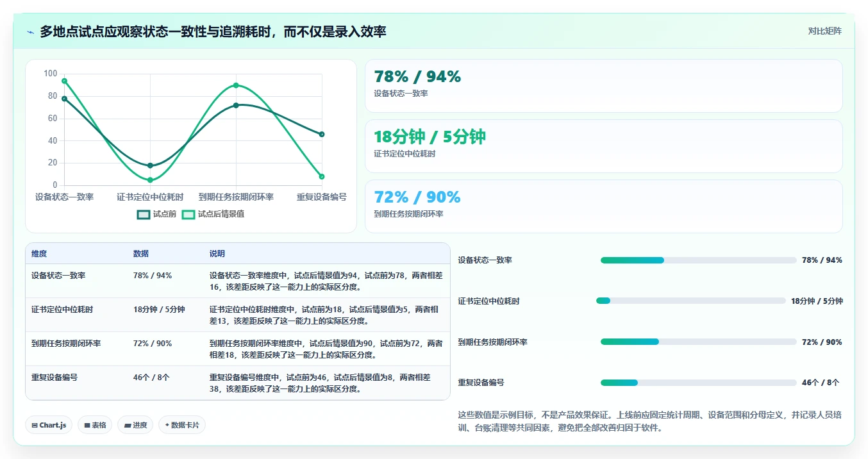
Task: Click the 试点前 point at 46 for 重复设备编号
Action: (322, 134)
